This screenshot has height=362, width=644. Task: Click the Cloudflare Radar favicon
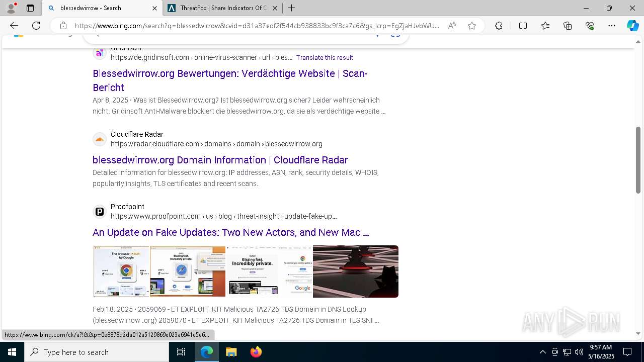point(100,139)
